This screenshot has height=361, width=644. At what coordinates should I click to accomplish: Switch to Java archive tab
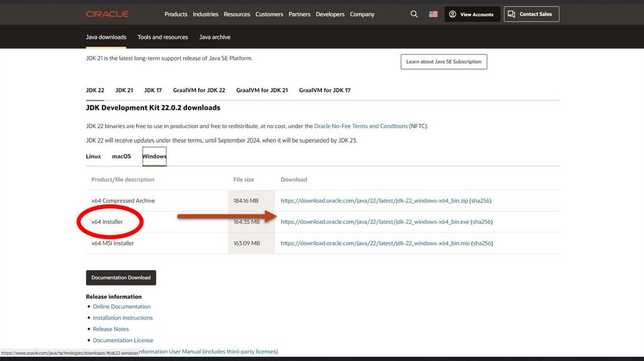point(214,37)
